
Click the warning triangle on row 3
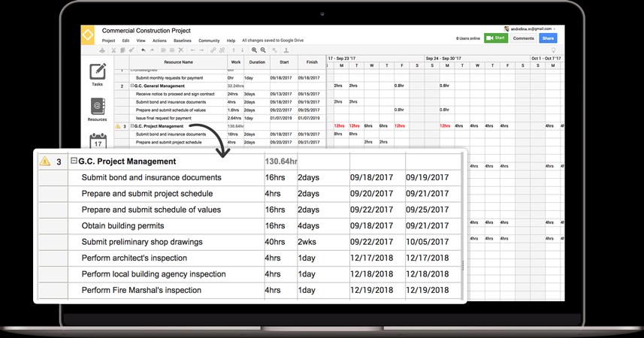point(118,126)
